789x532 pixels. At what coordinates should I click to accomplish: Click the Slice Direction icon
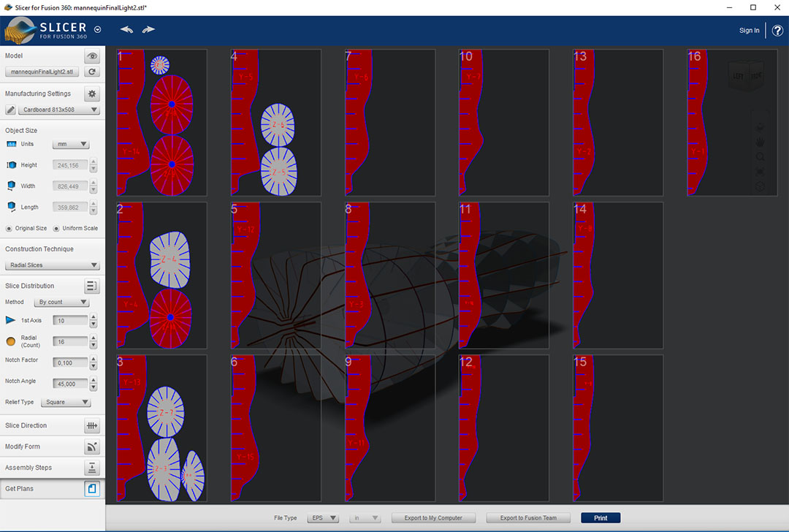(x=91, y=426)
